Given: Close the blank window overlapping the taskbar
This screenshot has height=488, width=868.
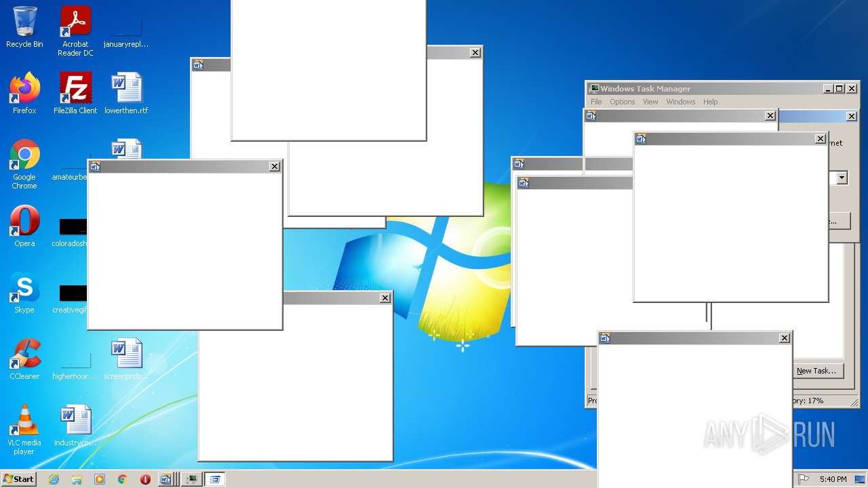Looking at the screenshot, I should click(785, 338).
